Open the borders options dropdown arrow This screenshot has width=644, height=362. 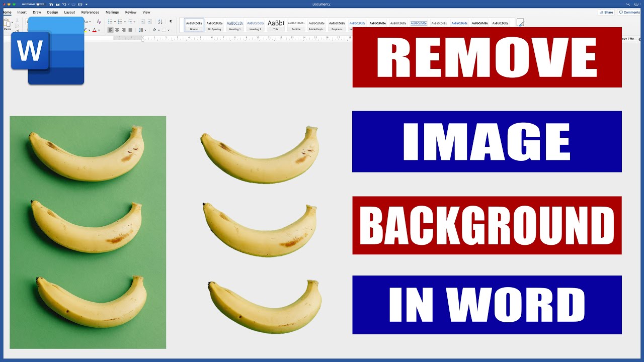tap(169, 30)
